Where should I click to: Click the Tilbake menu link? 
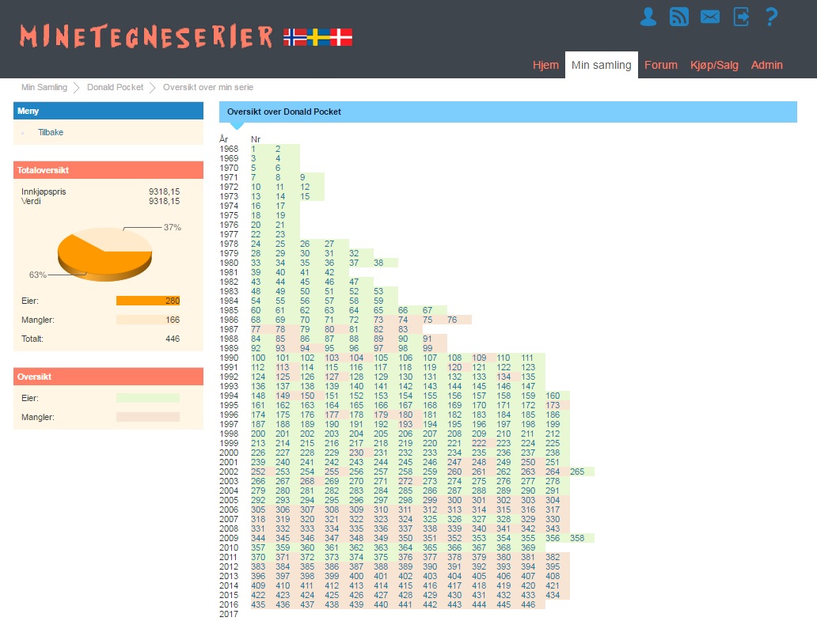tap(51, 132)
